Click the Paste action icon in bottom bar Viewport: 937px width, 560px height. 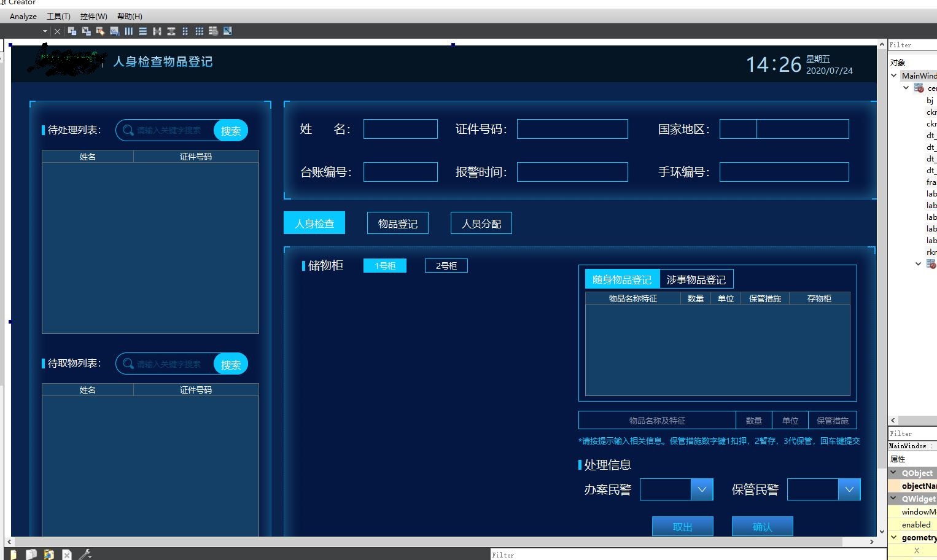click(49, 554)
